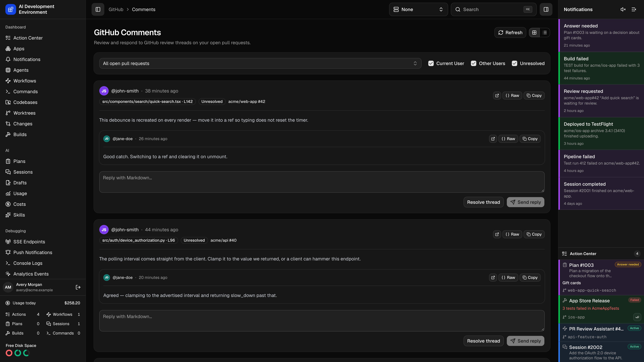Go to Worktrees in the sidebar
The width and height of the screenshot is (644, 362).
(43, 113)
